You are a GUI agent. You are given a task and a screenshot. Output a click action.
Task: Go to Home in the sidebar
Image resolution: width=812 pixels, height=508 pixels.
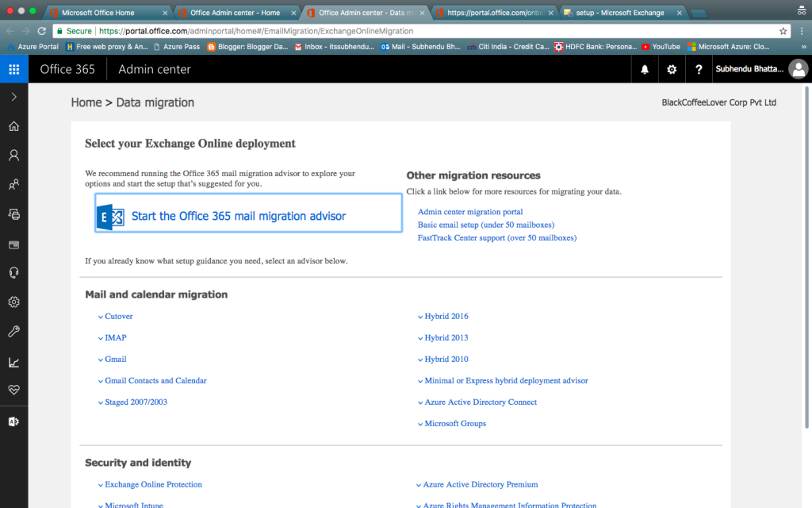click(x=14, y=126)
